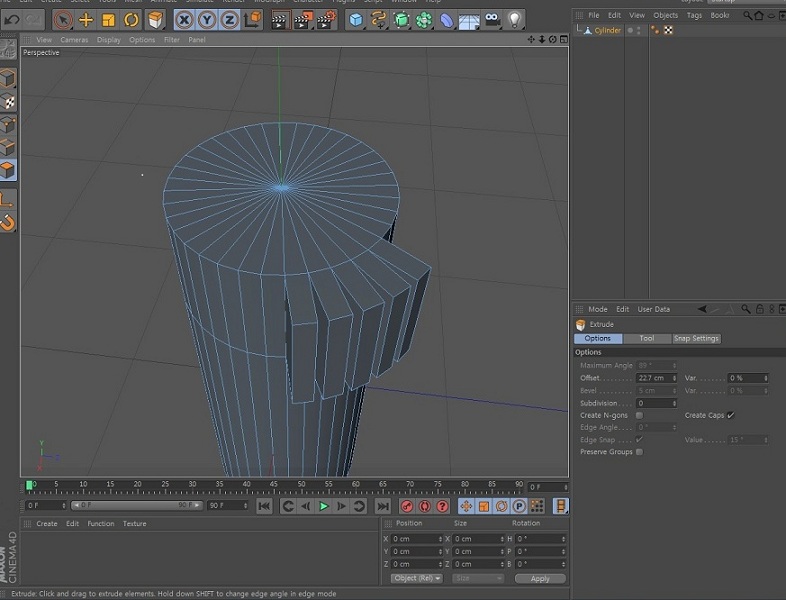Switch to the Options tab in Extrude

pos(598,338)
